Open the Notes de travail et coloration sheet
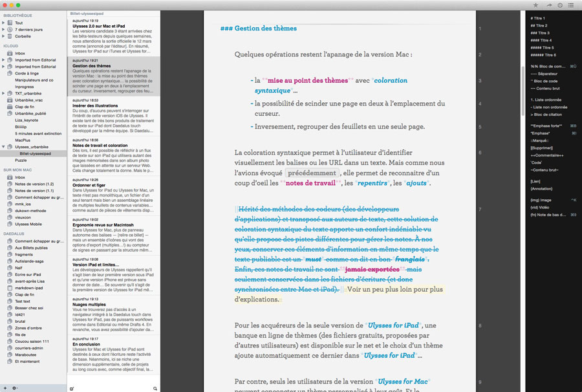This screenshot has height=392, width=582. tap(114, 155)
